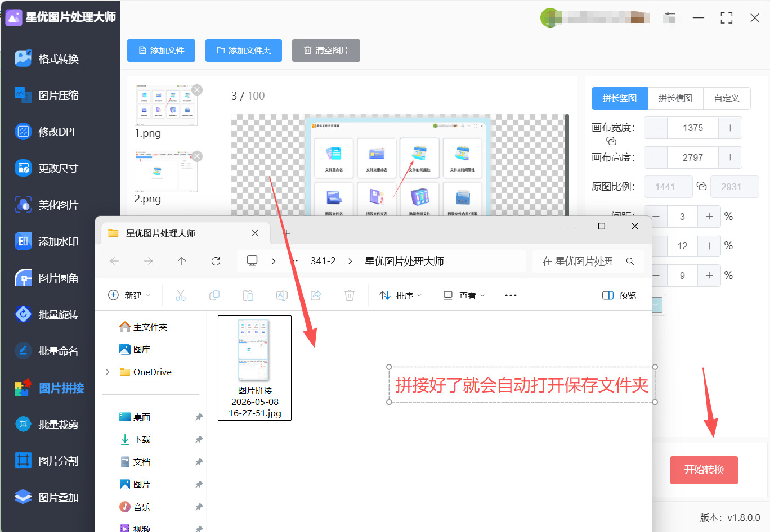Click the Explorer search box
The height and width of the screenshot is (532, 770).
point(588,261)
